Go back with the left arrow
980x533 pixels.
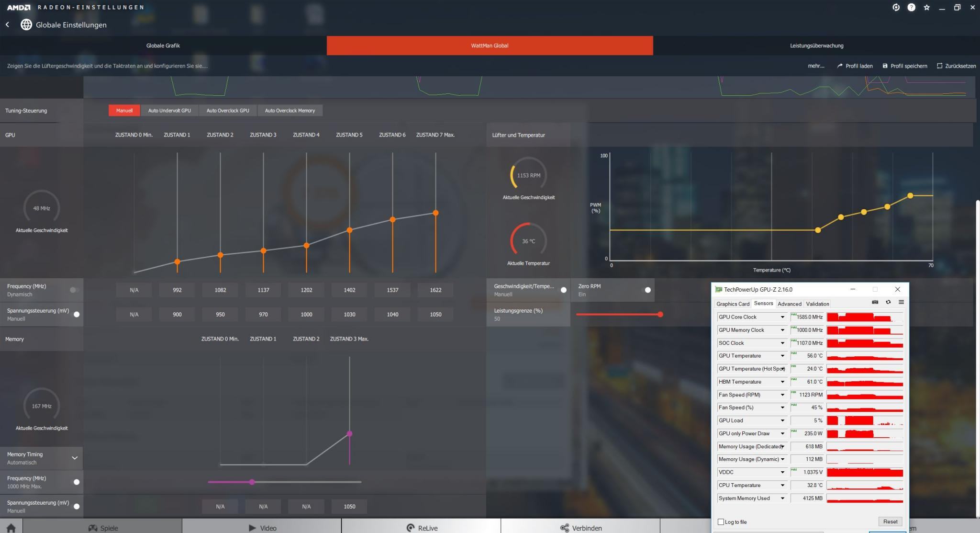(x=8, y=24)
